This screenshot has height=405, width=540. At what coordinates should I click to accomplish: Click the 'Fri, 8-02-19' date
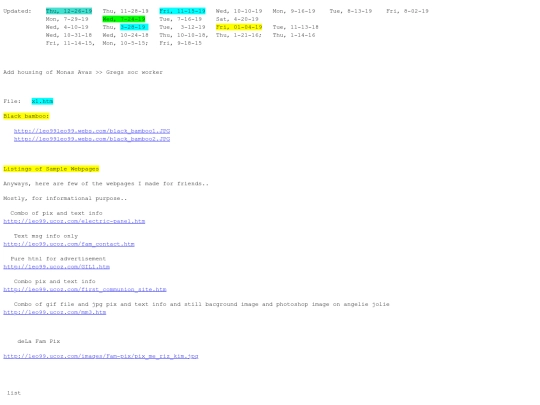tap(407, 11)
